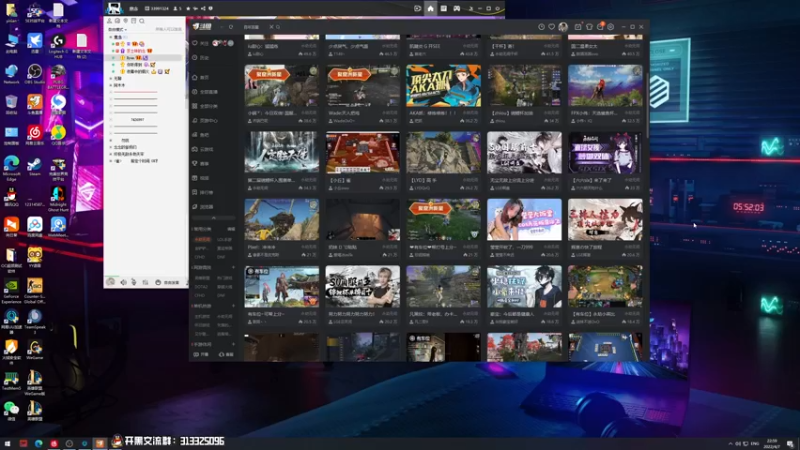Click the ENG language indicator in system tray

coord(755,443)
